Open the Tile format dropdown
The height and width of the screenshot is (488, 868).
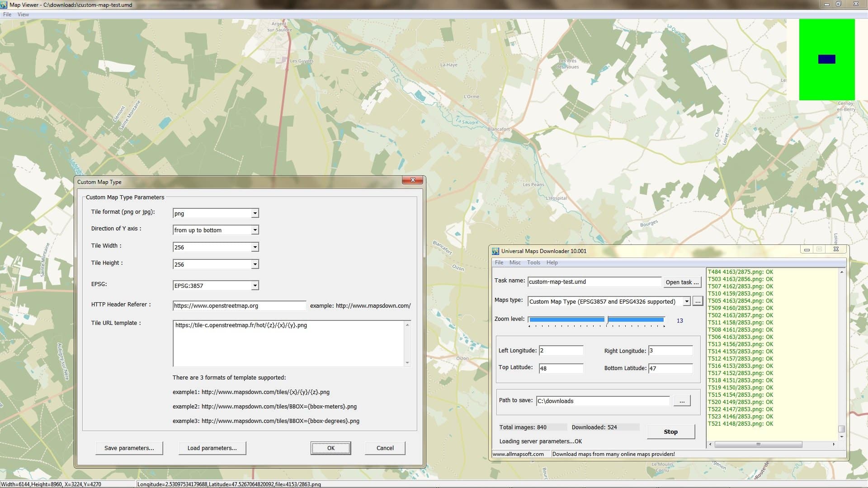pos(255,213)
